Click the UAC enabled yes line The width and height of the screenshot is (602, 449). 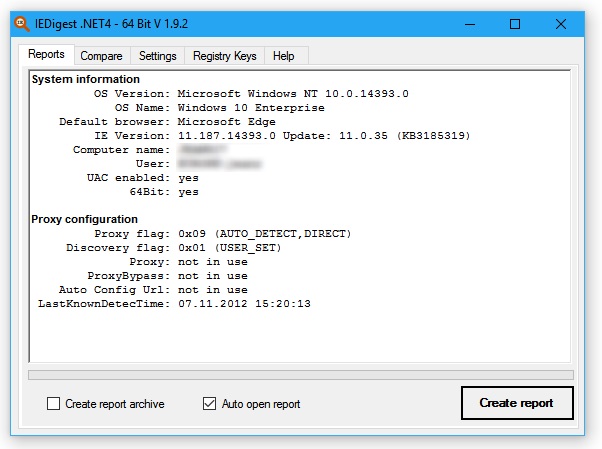[x=143, y=178]
